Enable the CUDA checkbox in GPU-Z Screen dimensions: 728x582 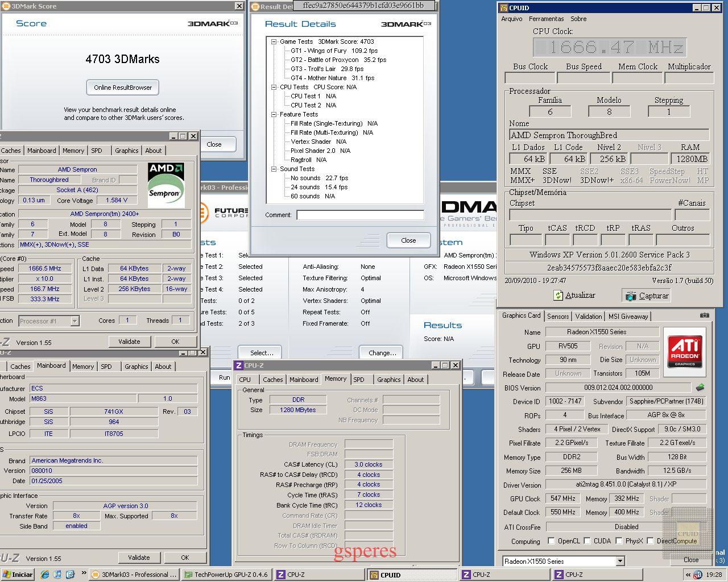[587, 541]
